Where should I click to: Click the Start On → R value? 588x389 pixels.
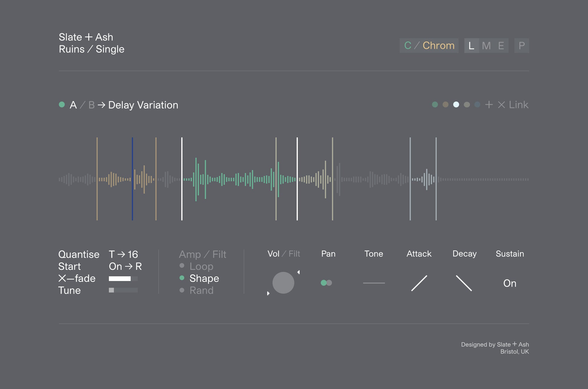coord(125,266)
